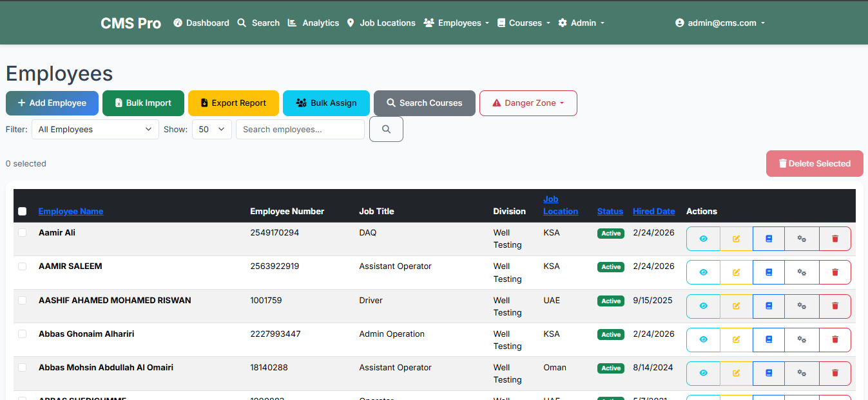Click the Admin Operation job title cell
868x400 pixels.
(392, 334)
